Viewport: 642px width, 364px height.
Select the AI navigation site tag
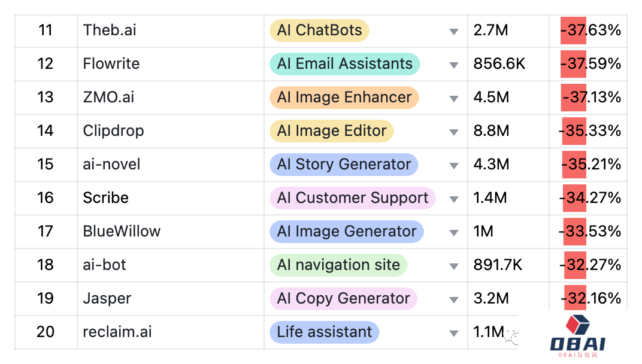[x=338, y=265]
